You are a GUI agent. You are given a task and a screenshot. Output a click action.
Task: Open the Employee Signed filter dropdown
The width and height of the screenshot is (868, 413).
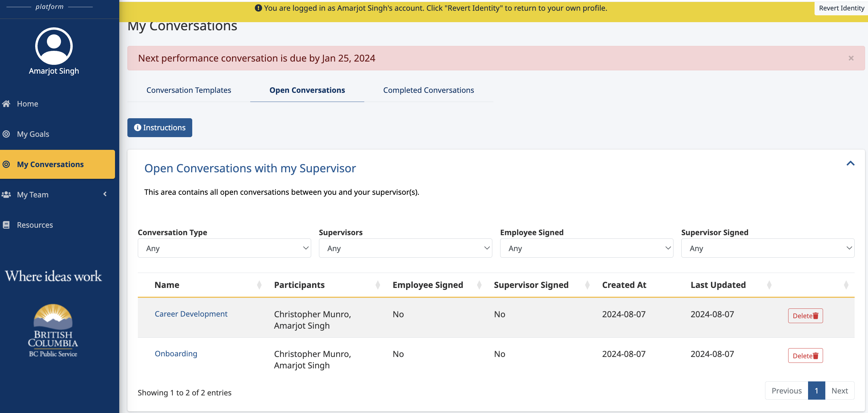tap(586, 248)
